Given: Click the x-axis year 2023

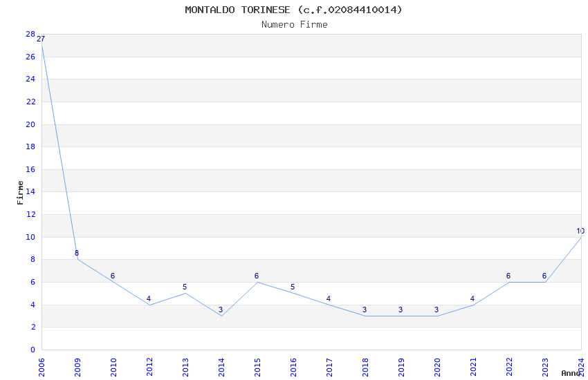Looking at the screenshot, I should tap(546, 368).
